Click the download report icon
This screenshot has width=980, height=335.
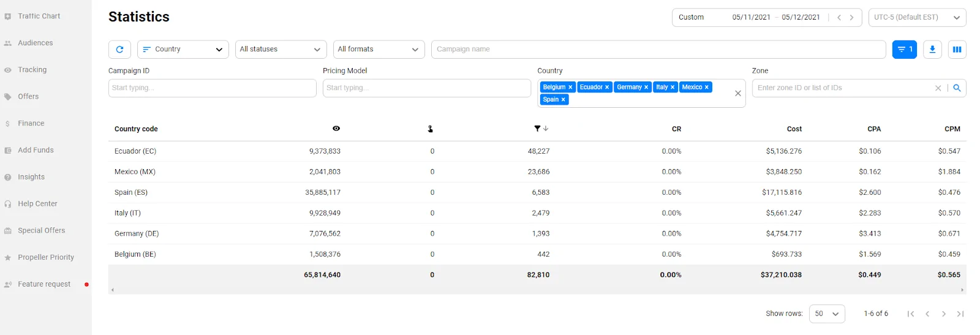tap(932, 50)
